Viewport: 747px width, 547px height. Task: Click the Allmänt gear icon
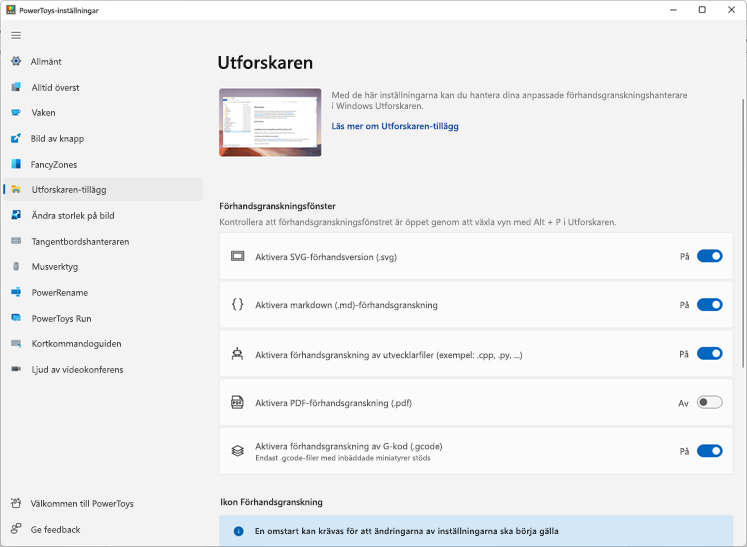tap(16, 61)
